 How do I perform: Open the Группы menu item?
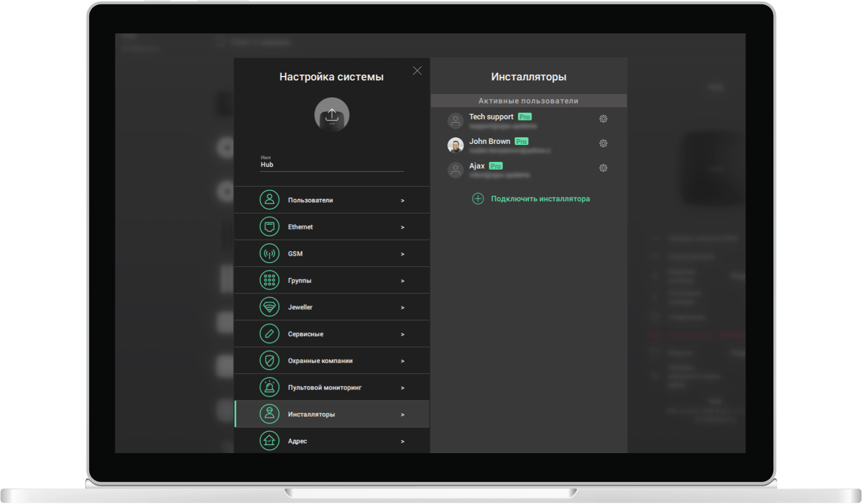pyautogui.click(x=300, y=281)
